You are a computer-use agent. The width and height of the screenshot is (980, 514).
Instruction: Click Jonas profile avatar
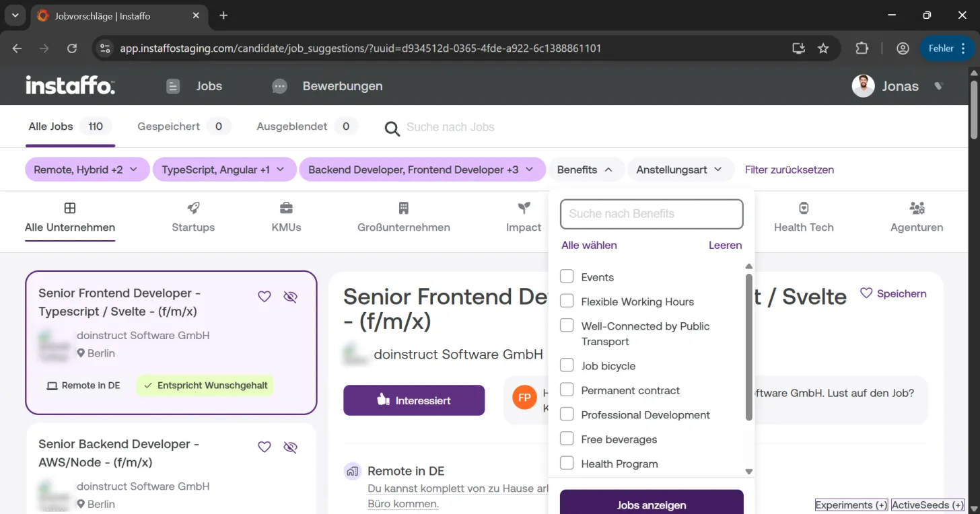point(863,86)
